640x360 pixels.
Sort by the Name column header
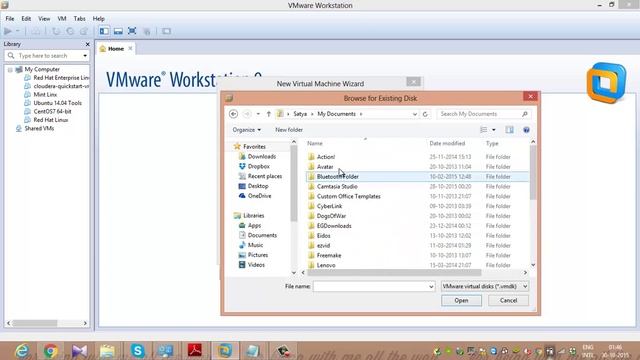pyautogui.click(x=315, y=143)
